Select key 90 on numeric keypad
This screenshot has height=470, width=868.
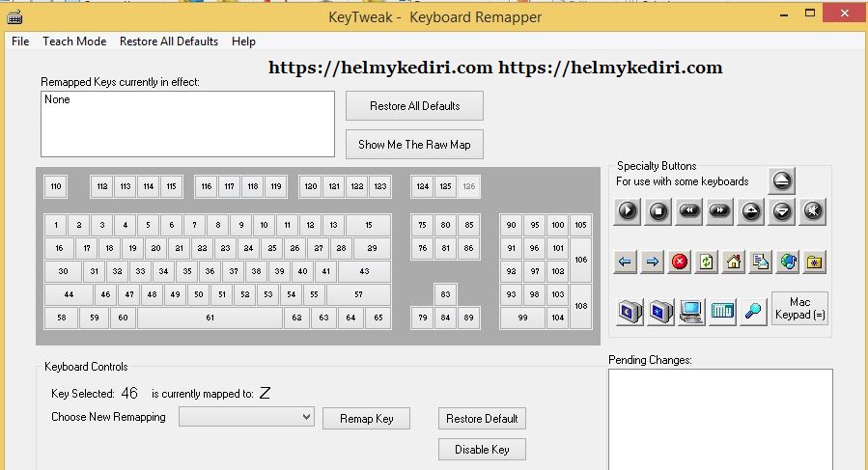511,225
